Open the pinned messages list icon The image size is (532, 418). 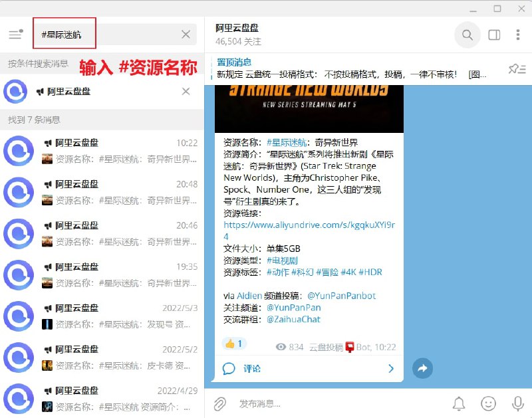pos(517,69)
